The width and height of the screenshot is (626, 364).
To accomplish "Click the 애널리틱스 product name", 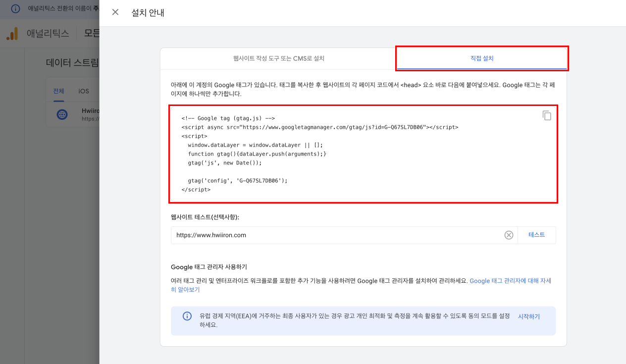I will 48,34.
